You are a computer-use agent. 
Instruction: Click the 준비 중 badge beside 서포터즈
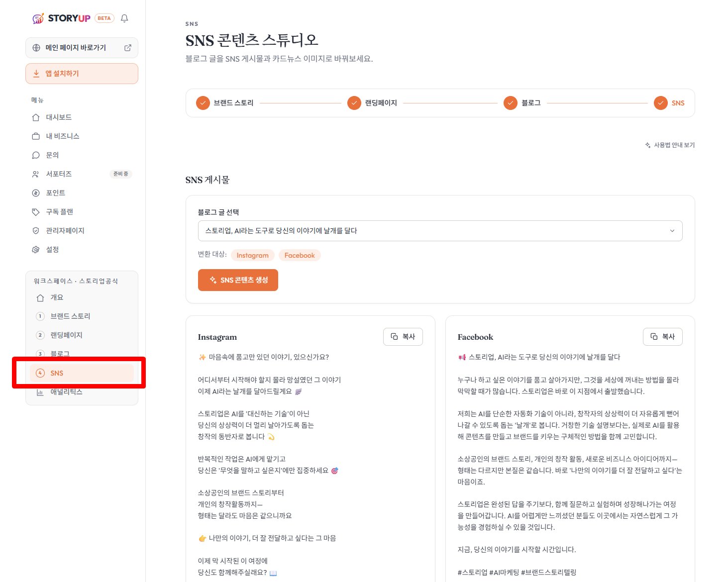[120, 174]
